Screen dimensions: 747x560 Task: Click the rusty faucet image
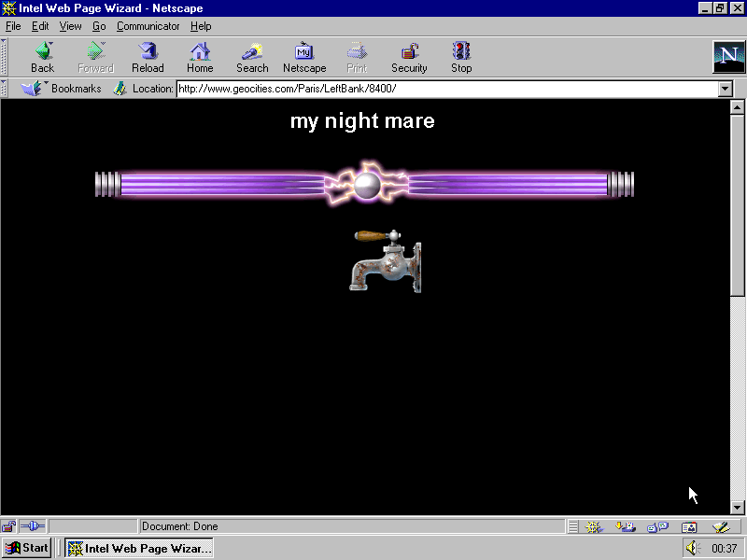(387, 261)
